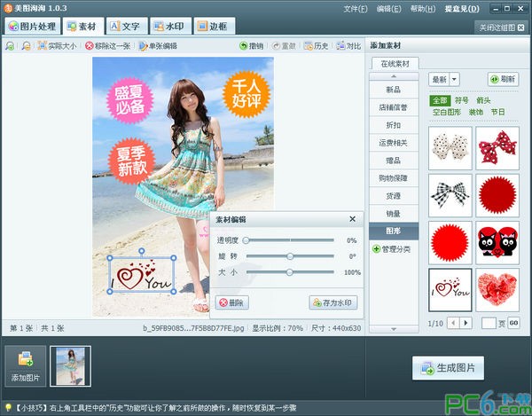Expand the 最新 sort dropdown arrow
Viewport: 532px width, 416px height.
454,80
